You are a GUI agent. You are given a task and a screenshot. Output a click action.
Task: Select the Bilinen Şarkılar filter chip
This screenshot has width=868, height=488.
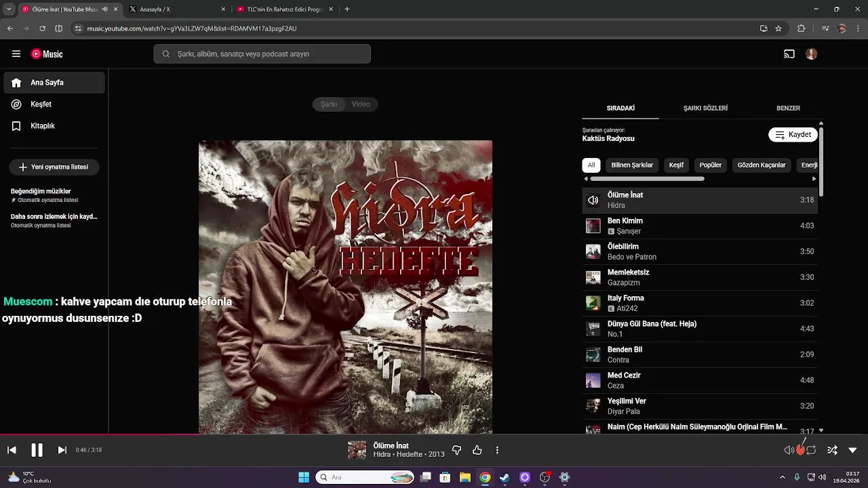632,165
